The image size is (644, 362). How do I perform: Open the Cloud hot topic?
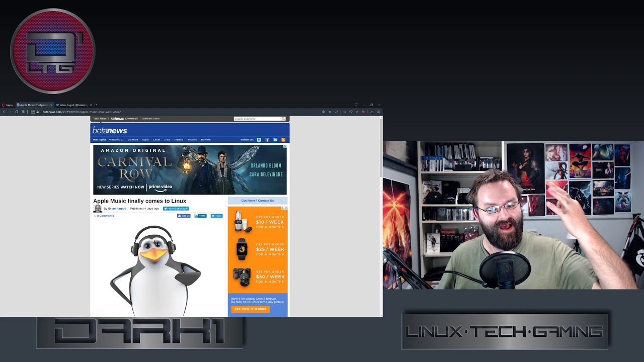[x=156, y=140]
